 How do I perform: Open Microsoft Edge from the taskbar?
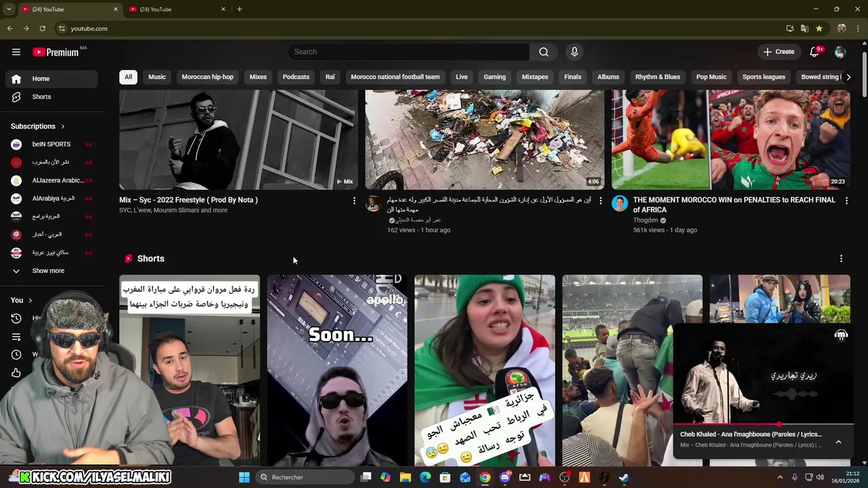point(425,477)
